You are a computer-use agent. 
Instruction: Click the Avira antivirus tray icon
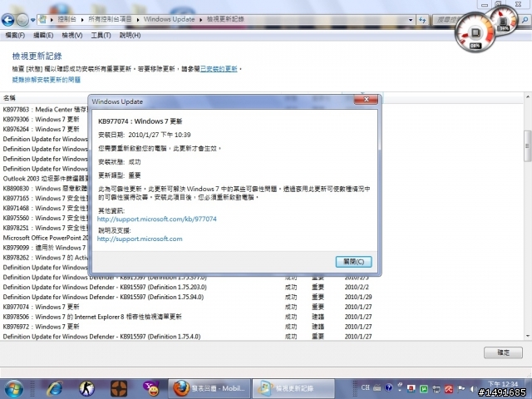[449, 389]
